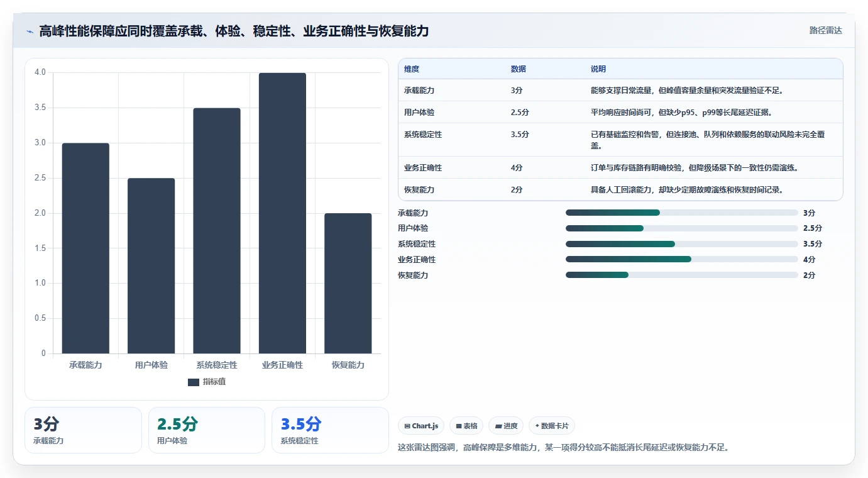Open the 2.5分 用户体验 data card
868x478 pixels.
point(207,430)
